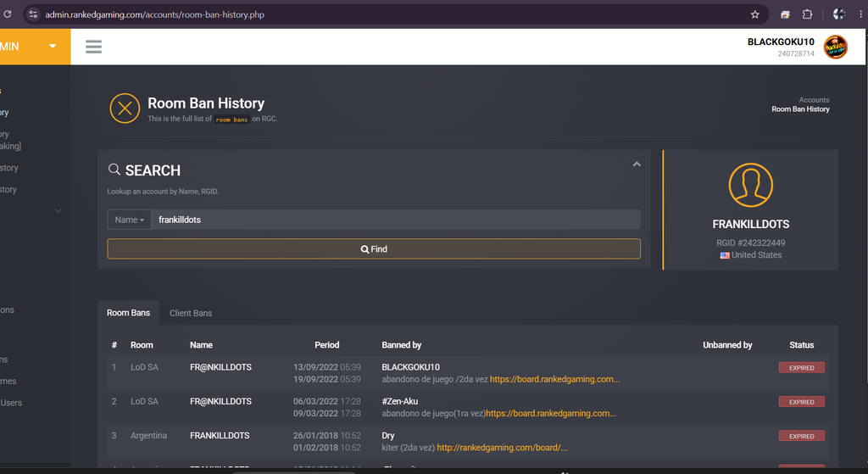This screenshot has height=474, width=868.
Task: Open board link in #Zen-Aku ban row
Action: pyautogui.click(x=551, y=414)
